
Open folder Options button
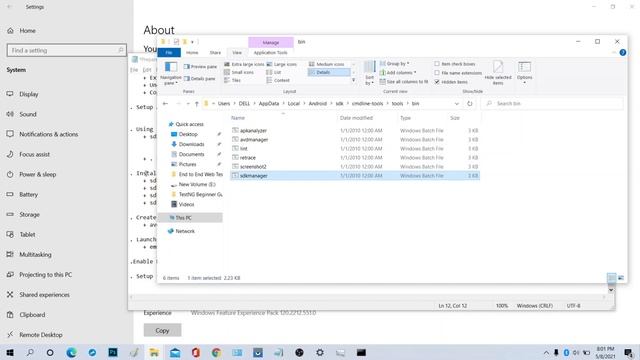click(524, 73)
